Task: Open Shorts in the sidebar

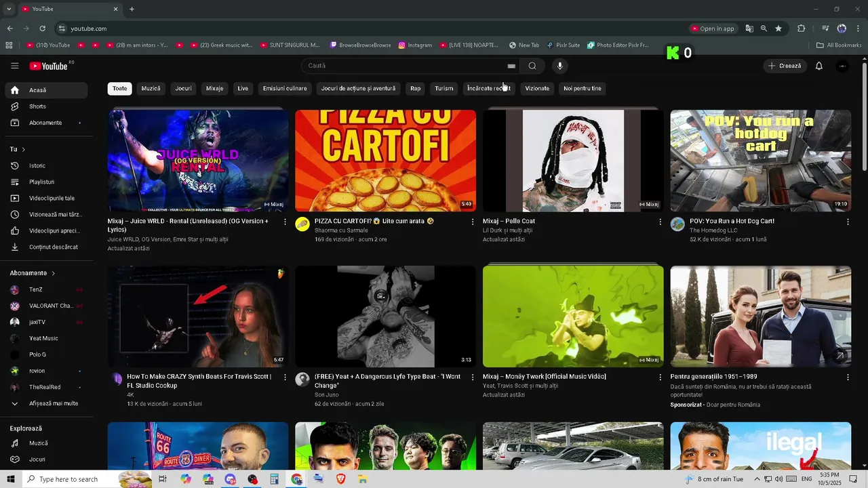Action: [x=46, y=106]
